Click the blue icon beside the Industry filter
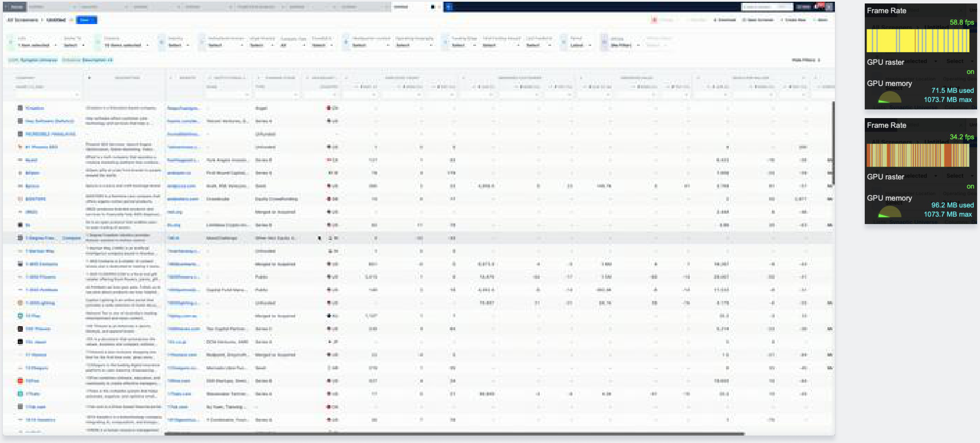Viewport: 980px width, 443px height. pyautogui.click(x=161, y=42)
